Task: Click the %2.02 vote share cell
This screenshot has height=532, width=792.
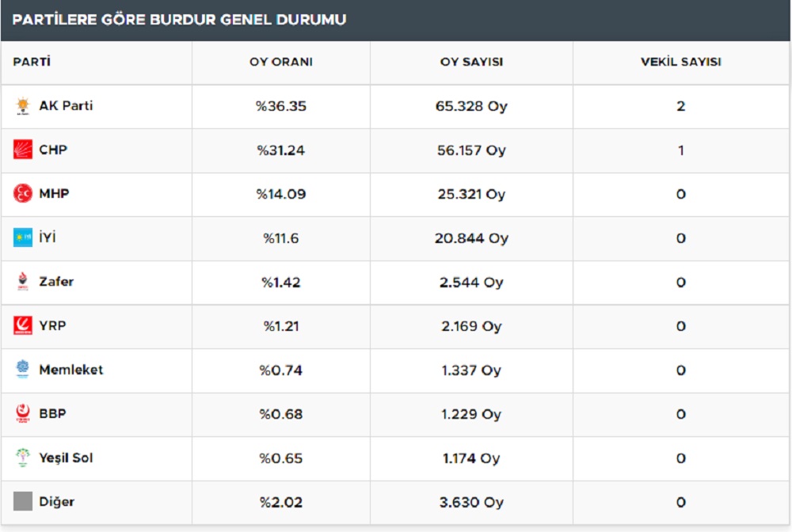Action: point(281,502)
